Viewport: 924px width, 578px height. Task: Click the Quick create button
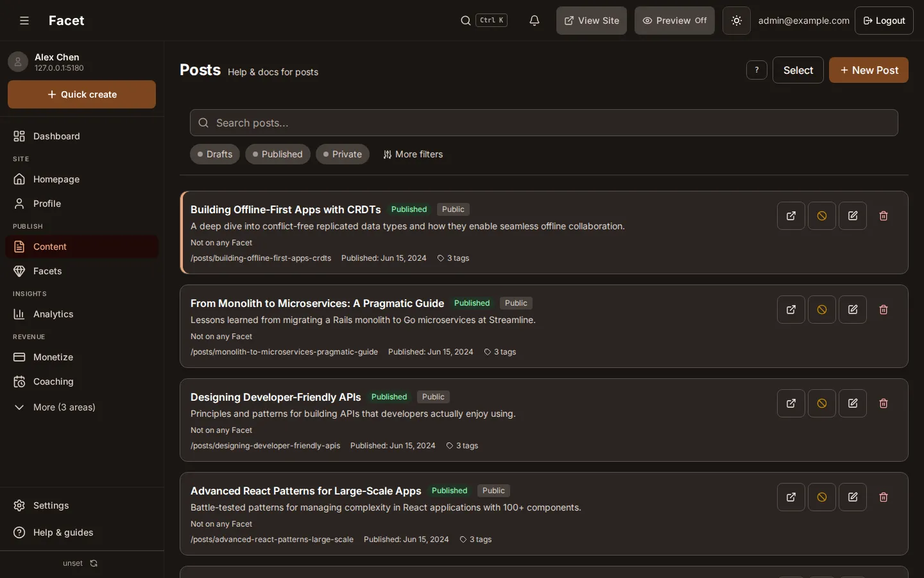(81, 94)
